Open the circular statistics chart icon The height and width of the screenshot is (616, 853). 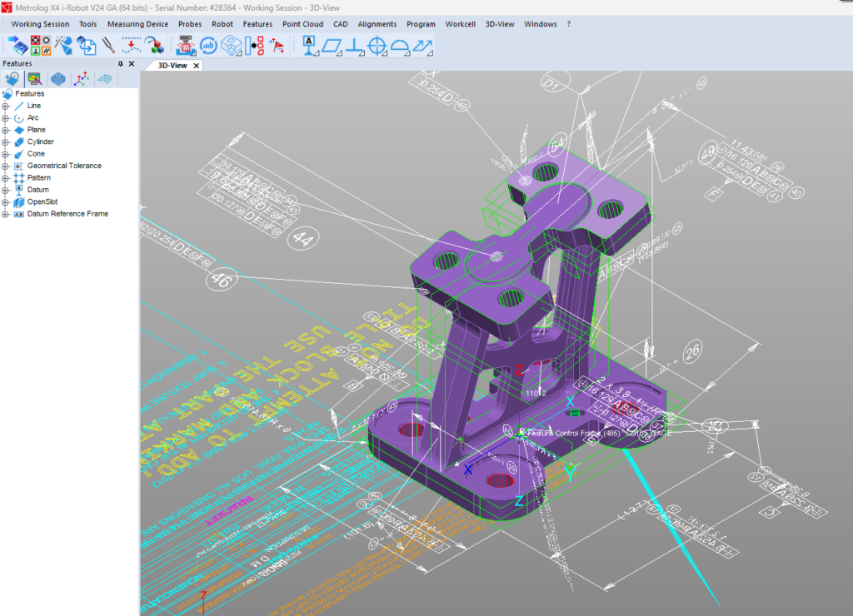(208, 46)
